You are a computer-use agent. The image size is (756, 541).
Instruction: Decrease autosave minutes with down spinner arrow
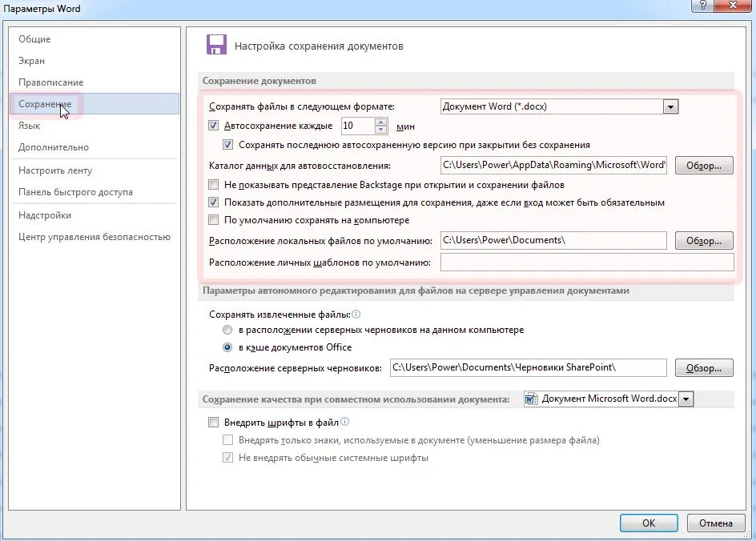(381, 130)
